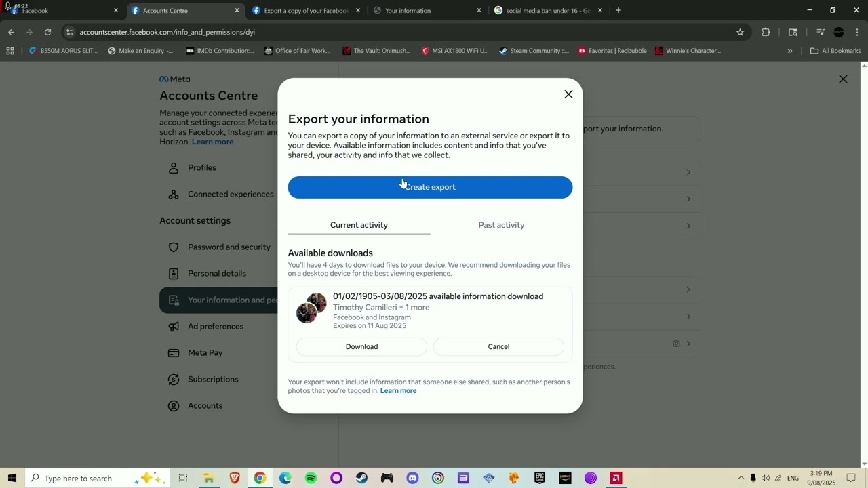The image size is (868, 488).
Task: Click the address bar URL
Action: 167,32
